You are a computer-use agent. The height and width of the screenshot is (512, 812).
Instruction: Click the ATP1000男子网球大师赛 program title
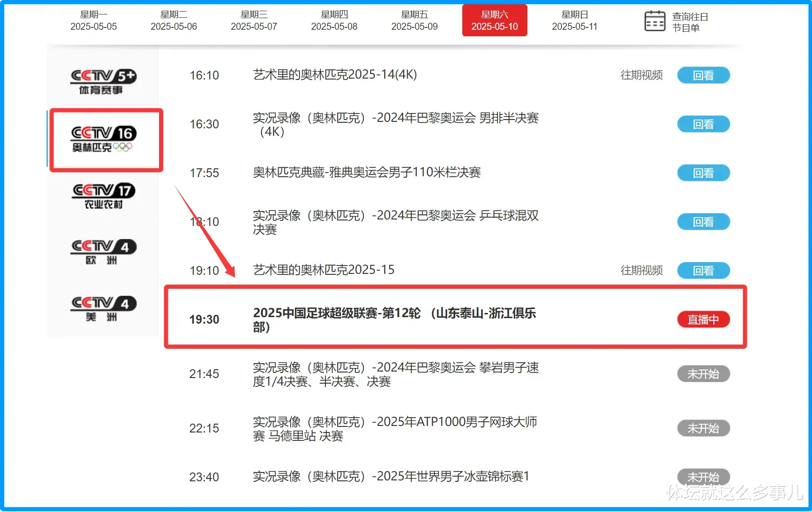[395, 429]
